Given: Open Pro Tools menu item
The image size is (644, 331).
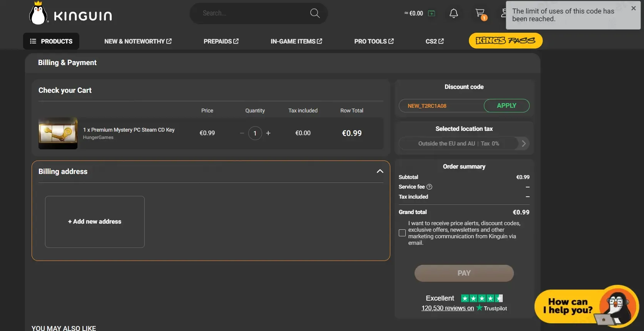Looking at the screenshot, I should pos(374,41).
